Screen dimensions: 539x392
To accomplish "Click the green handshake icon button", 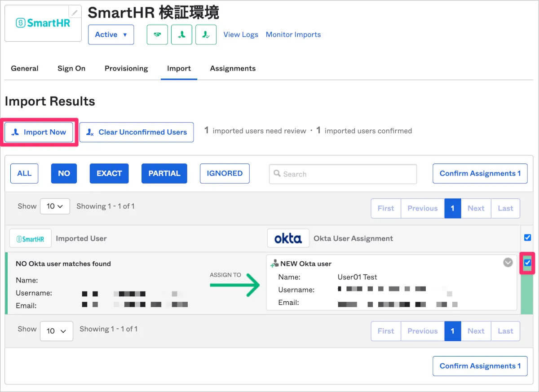I will tap(157, 35).
